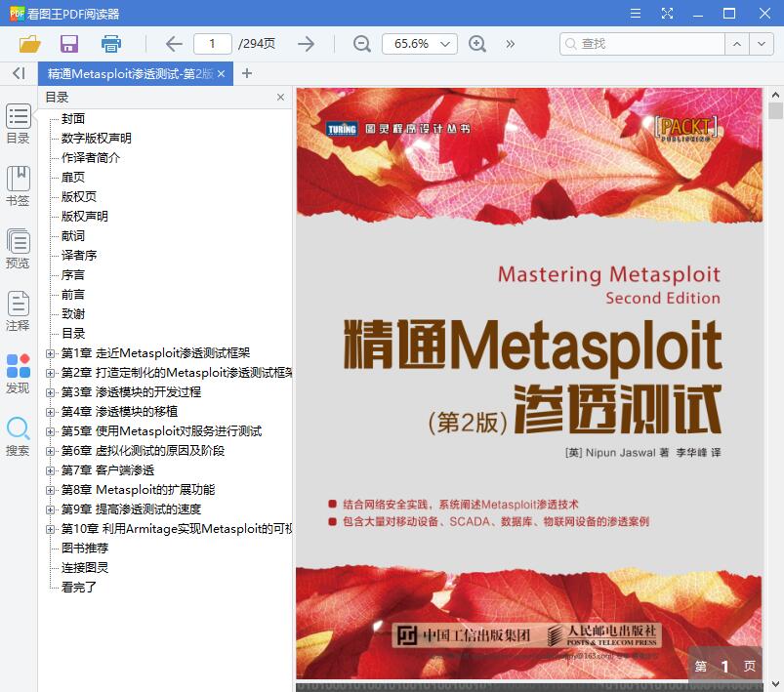The width and height of the screenshot is (784, 692).
Task: Click the page number input field
Action: (213, 44)
